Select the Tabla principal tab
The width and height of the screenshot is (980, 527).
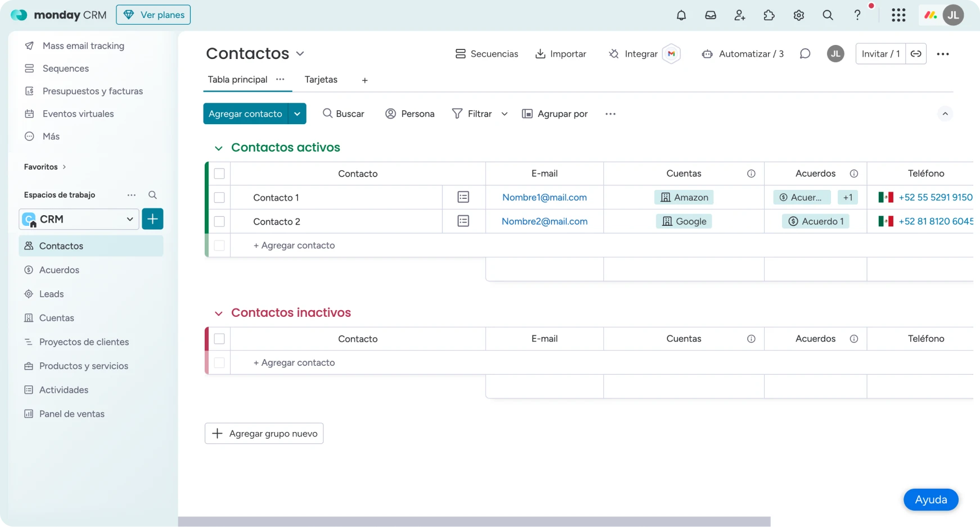coord(237,80)
